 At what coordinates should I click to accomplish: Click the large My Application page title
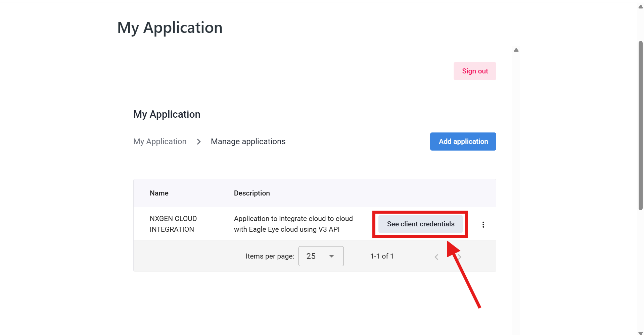(x=170, y=27)
